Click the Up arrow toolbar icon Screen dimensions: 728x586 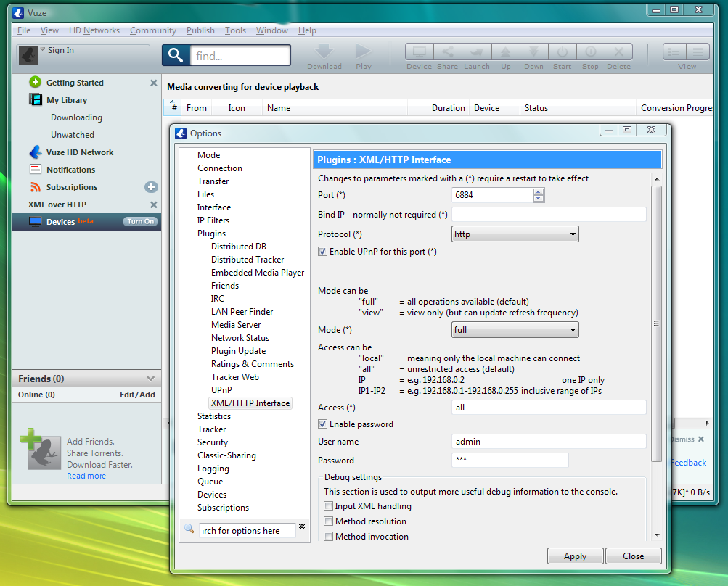pos(506,51)
